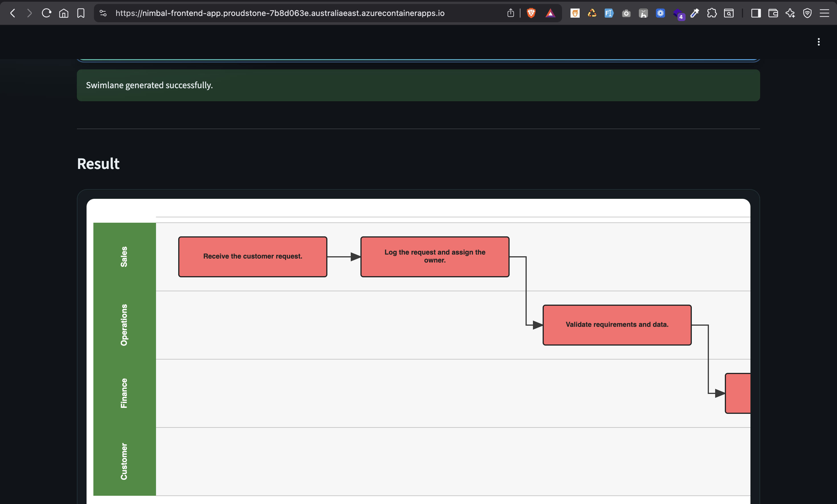Click the recycle emoji extension icon
The width and height of the screenshot is (837, 504).
point(592,13)
